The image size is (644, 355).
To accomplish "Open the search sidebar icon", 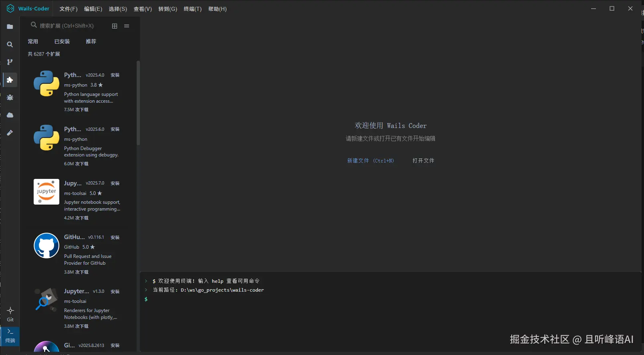I will click(x=10, y=45).
